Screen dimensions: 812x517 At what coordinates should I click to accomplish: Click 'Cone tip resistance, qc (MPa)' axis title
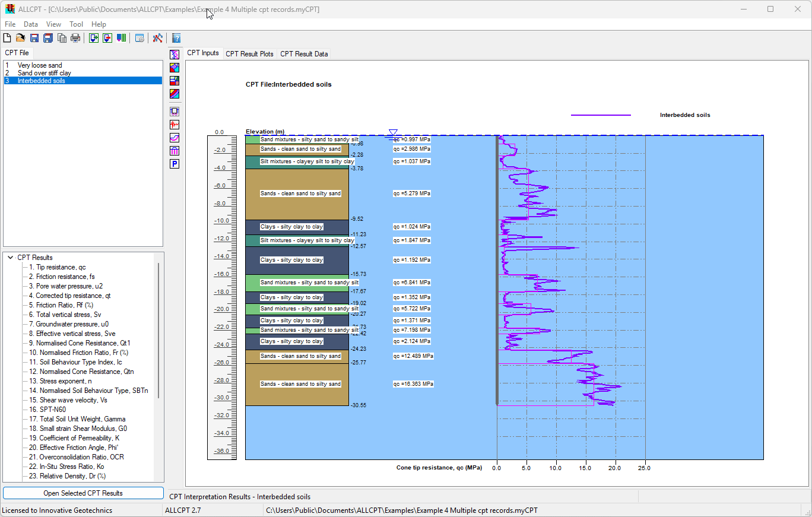[x=439, y=468]
